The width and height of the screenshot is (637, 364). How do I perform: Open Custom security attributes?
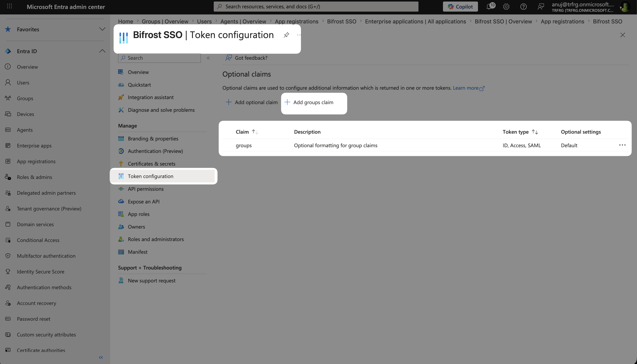click(x=46, y=334)
